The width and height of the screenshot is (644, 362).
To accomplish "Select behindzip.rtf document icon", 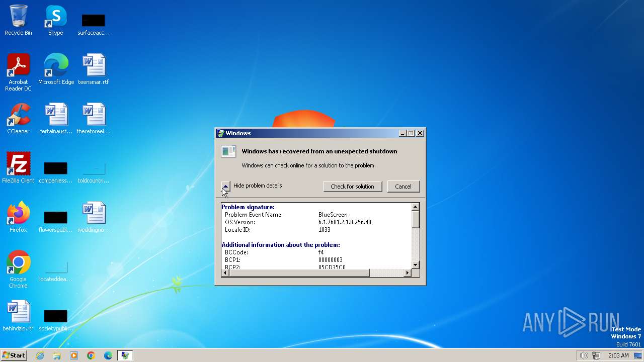I will coord(18,316).
